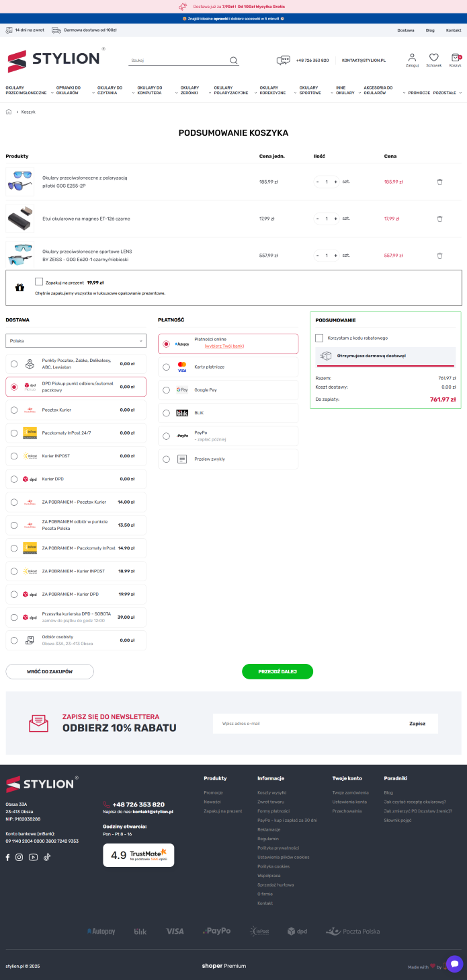Expand the Okulary Przeciwsłoneczne menu
467x980 pixels.
coord(27,90)
